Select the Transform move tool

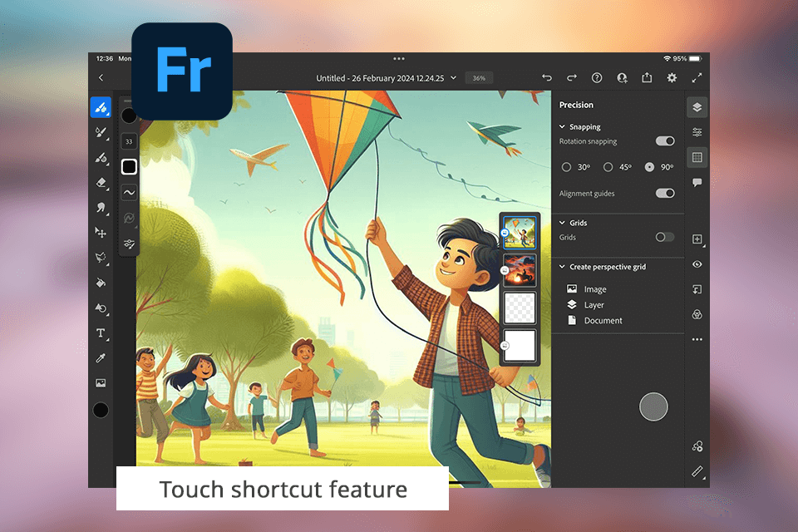click(x=101, y=232)
